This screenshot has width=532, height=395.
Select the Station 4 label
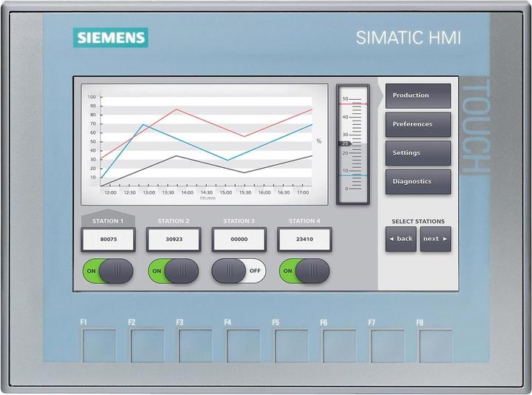(x=304, y=221)
